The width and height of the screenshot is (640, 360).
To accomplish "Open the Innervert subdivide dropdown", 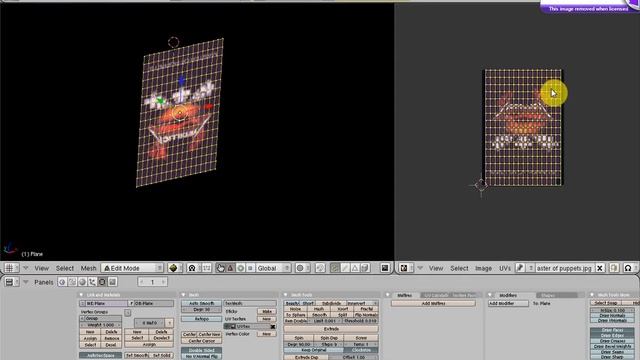I will point(361,303).
